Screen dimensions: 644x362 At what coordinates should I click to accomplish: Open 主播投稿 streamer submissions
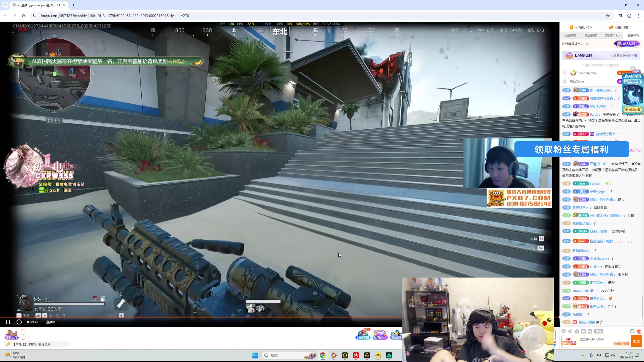coord(581,27)
